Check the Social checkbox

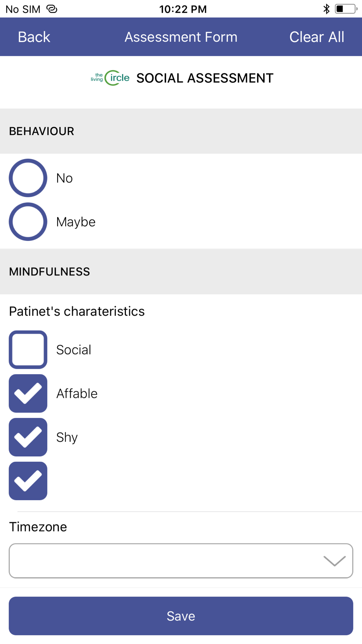28,350
